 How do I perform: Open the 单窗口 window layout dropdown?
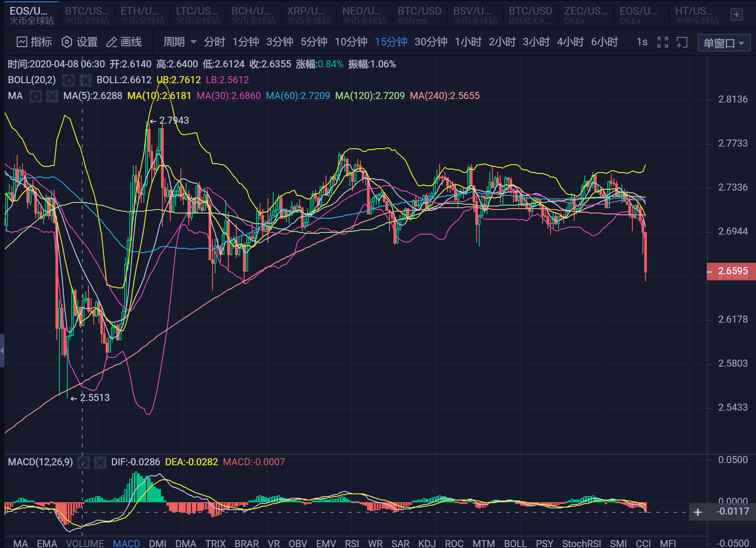click(x=723, y=43)
